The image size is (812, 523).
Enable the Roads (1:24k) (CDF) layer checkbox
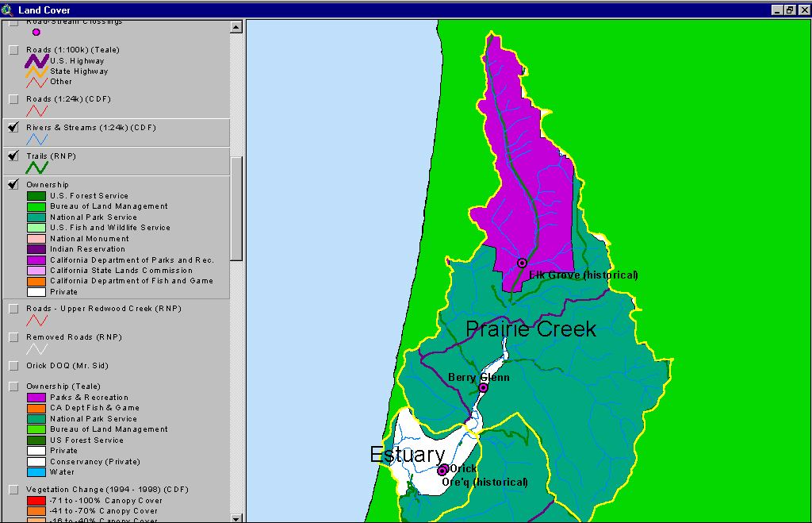tap(14, 99)
